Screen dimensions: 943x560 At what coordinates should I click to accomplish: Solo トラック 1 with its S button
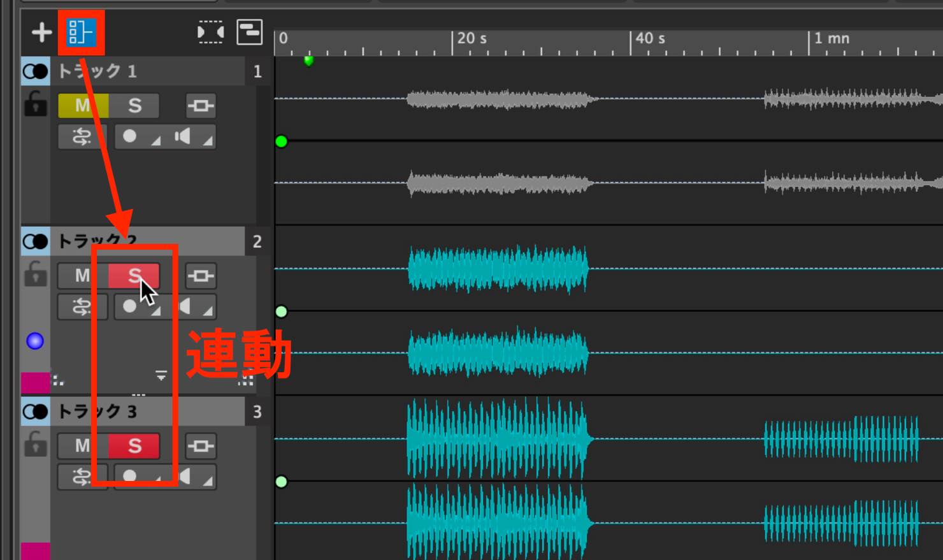pyautogui.click(x=134, y=106)
